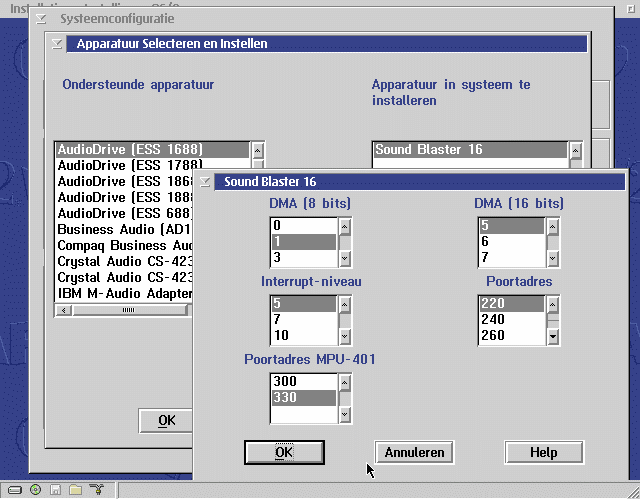Select Poortadres 220
Viewport: 640px width, 499px height.
point(512,304)
